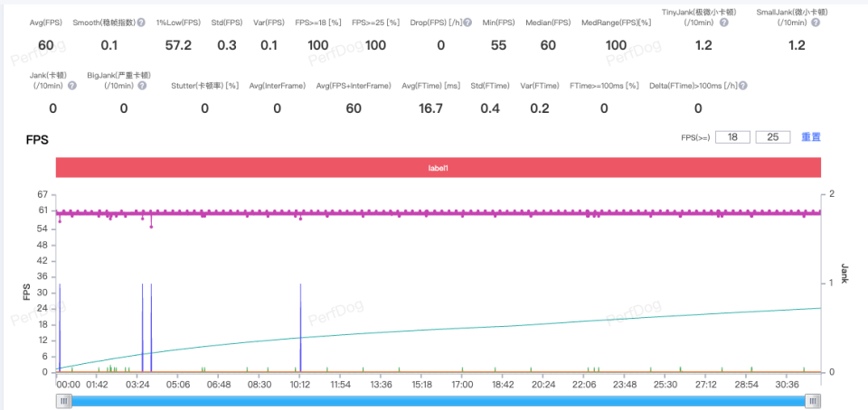Viewport: 868px width, 410px height.
Task: Select the FPS threshold field showing 25
Action: point(773,137)
